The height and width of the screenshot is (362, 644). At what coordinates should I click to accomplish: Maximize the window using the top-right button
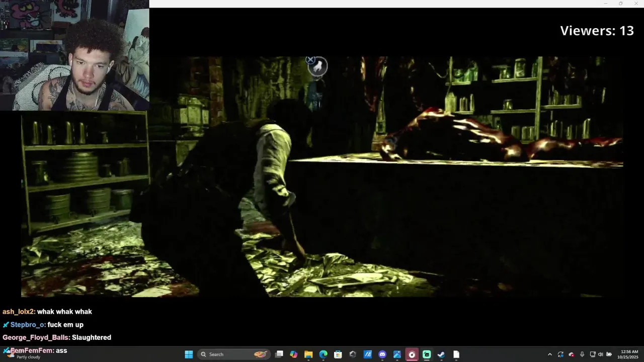620,4
